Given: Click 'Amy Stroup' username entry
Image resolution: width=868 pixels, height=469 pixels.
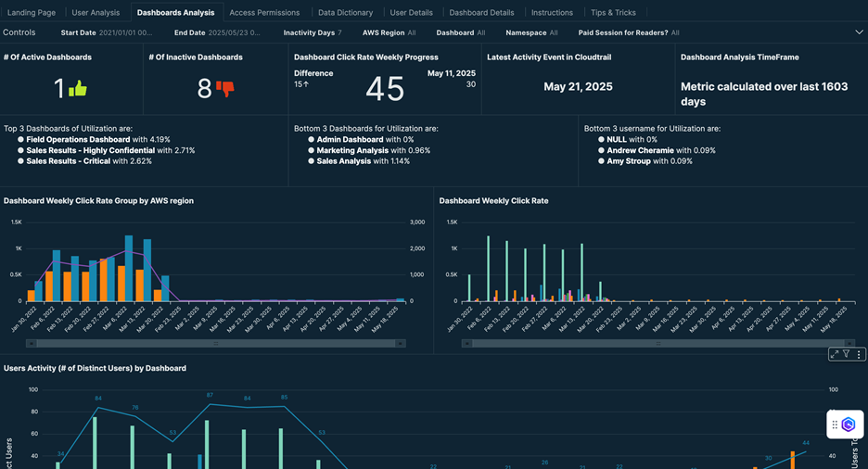Looking at the screenshot, I should point(629,161).
